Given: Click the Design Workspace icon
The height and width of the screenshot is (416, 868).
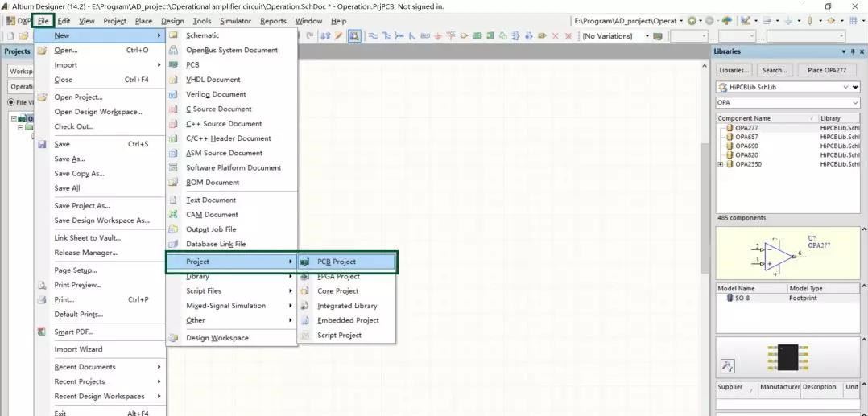Looking at the screenshot, I should pos(173,338).
